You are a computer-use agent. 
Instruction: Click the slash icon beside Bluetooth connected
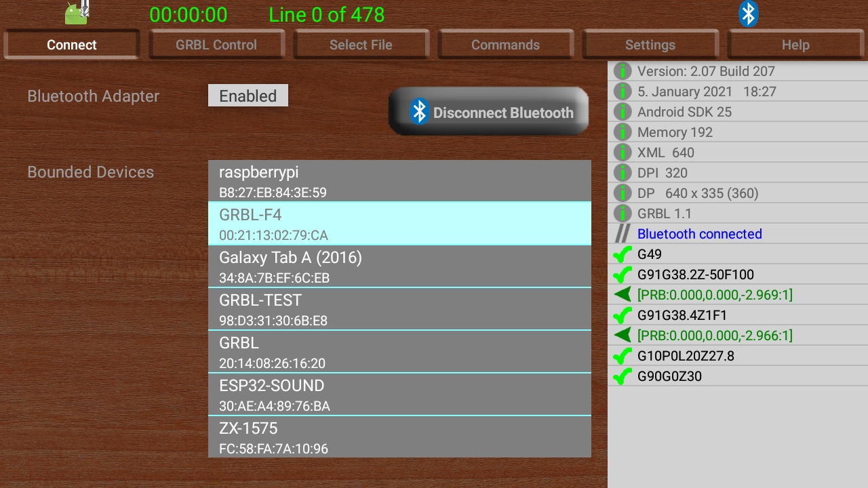623,234
